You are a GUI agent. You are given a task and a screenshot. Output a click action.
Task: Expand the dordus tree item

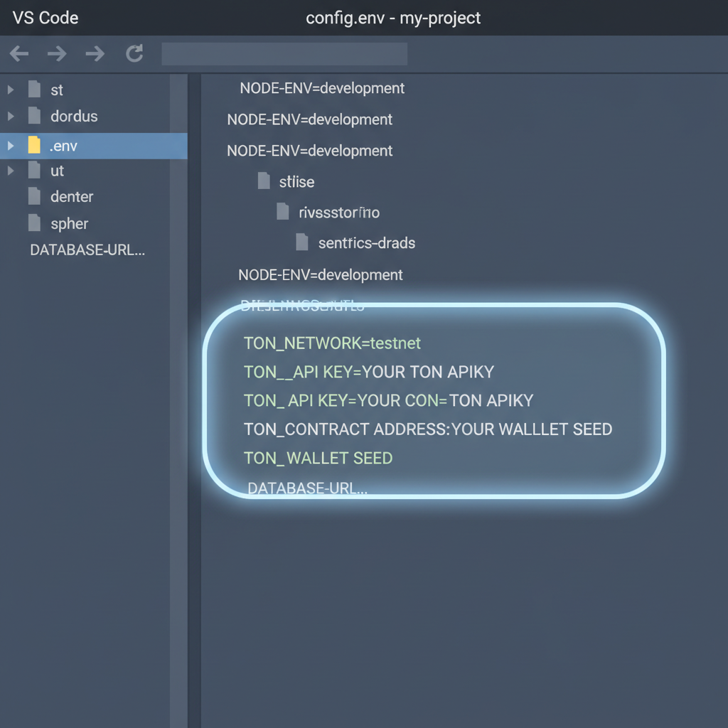10,115
